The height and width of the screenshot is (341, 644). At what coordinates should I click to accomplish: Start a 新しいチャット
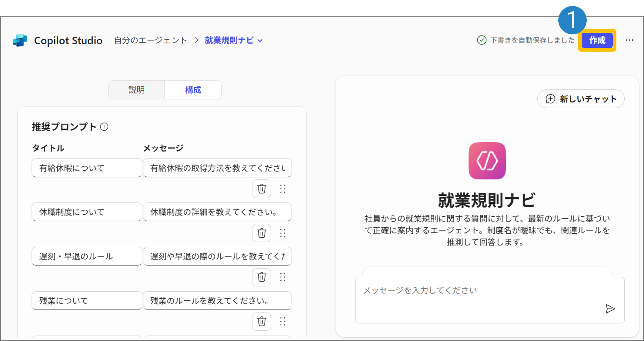581,99
